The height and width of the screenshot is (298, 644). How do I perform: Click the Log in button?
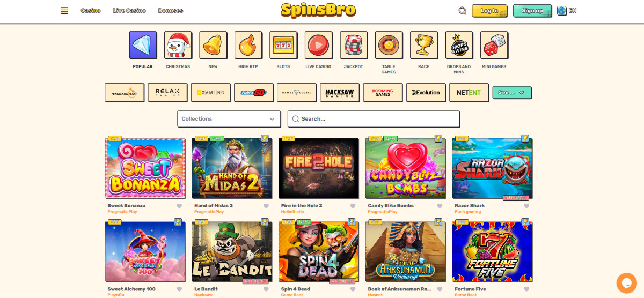click(x=489, y=11)
